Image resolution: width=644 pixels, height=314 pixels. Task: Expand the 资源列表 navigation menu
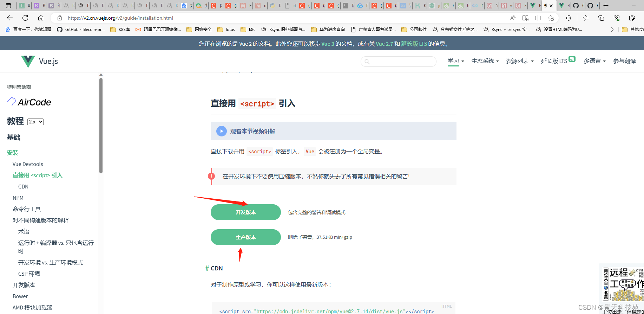point(520,61)
